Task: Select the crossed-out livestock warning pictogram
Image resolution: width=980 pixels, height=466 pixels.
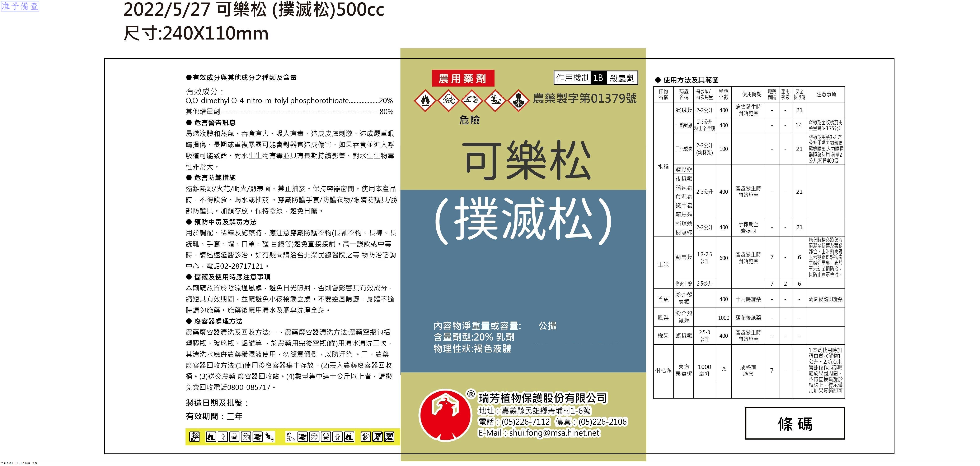Action: pyautogui.click(x=377, y=437)
